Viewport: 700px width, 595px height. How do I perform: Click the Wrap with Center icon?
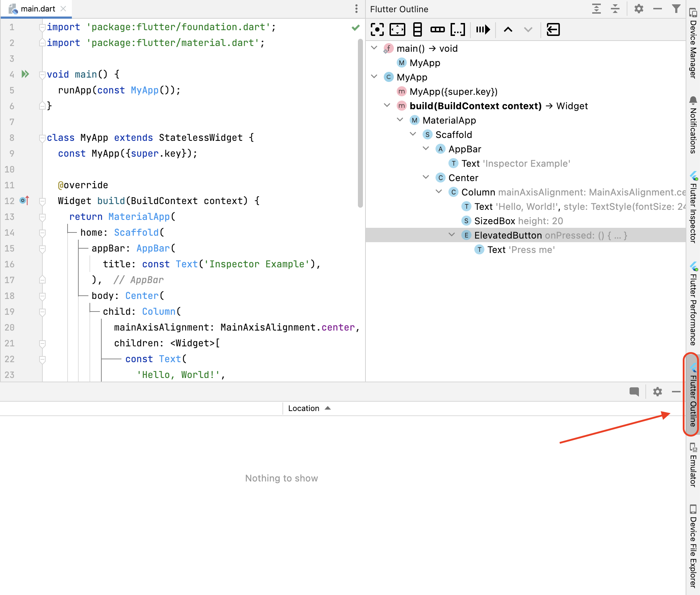coord(377,29)
